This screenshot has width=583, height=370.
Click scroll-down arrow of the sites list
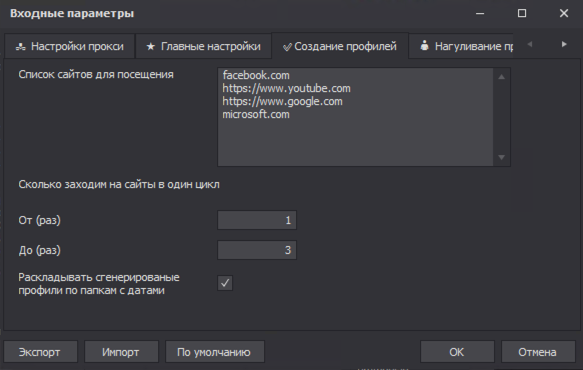point(501,157)
